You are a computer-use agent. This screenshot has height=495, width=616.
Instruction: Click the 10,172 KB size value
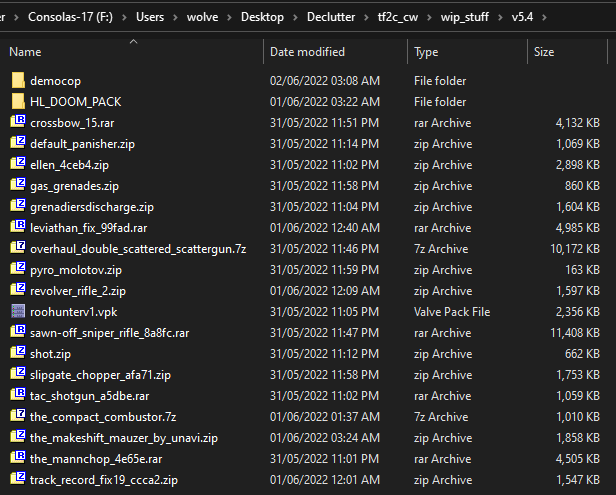pyautogui.click(x=575, y=249)
